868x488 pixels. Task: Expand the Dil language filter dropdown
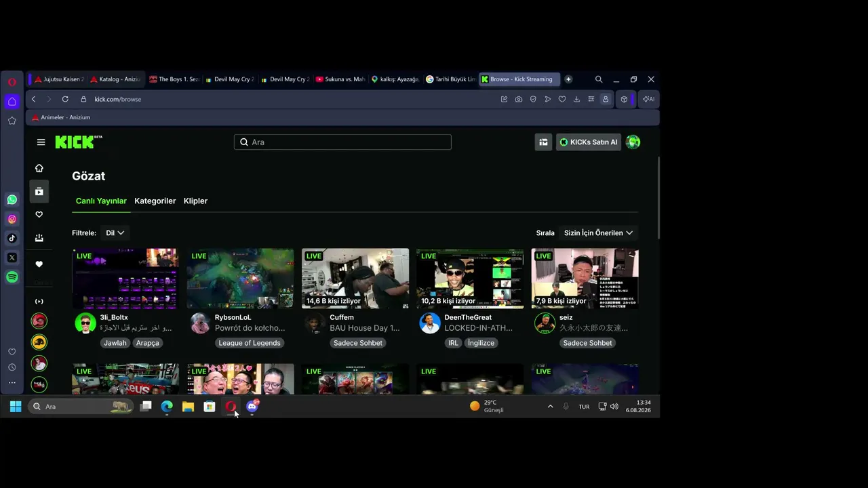115,233
